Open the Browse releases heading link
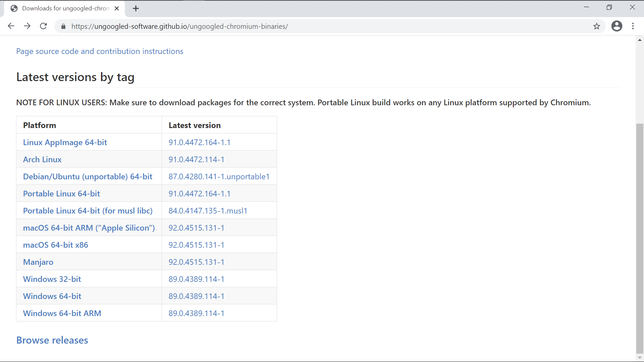The width and height of the screenshot is (644, 362). coord(52,340)
